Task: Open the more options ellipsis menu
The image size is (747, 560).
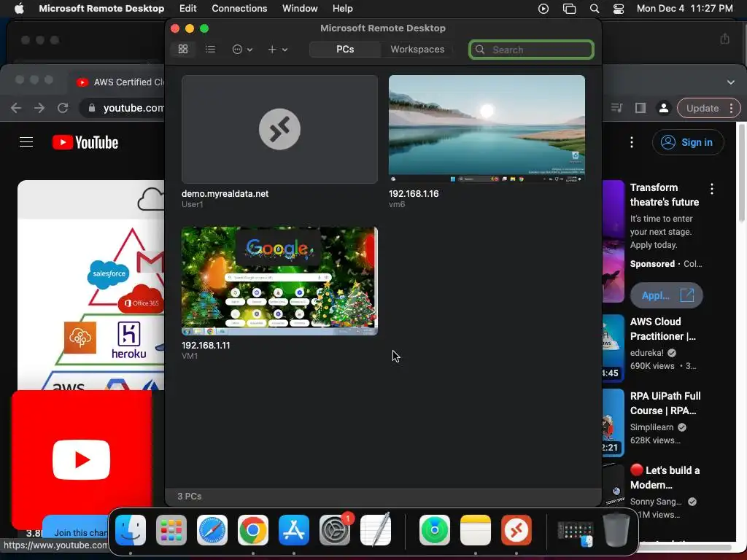Action: click(242, 49)
